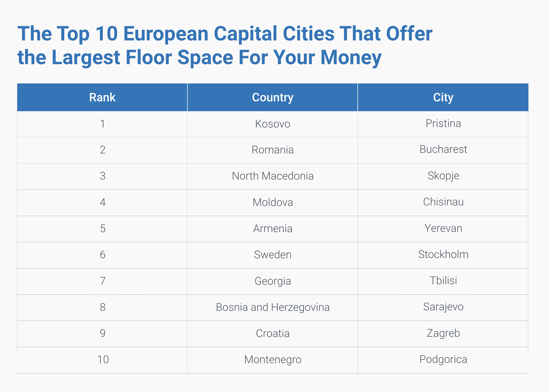Image resolution: width=549 pixels, height=392 pixels.
Task: Click the Country column header
Action: point(273,97)
